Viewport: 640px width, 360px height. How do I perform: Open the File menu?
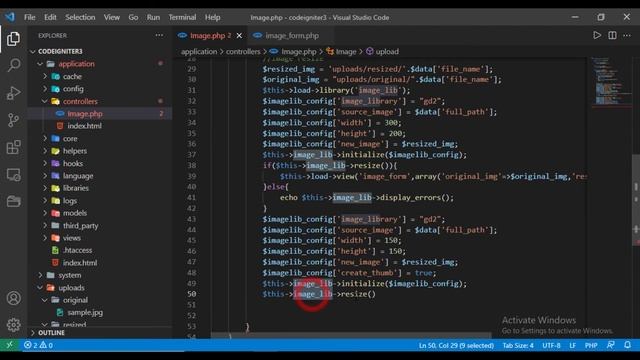tap(29, 17)
